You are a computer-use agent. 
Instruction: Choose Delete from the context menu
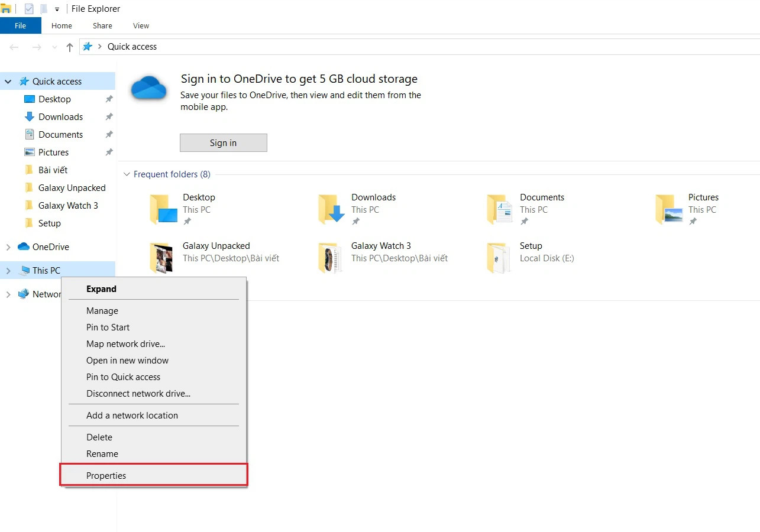(154, 437)
